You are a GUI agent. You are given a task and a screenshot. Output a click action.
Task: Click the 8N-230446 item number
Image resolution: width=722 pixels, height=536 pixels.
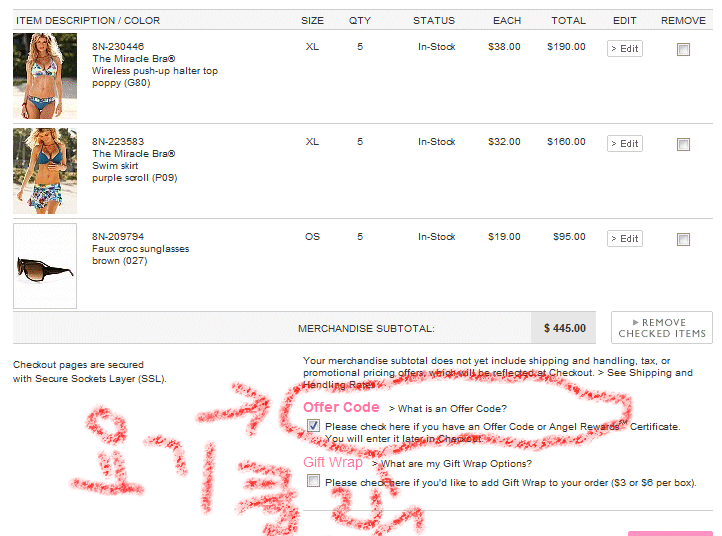point(117,47)
